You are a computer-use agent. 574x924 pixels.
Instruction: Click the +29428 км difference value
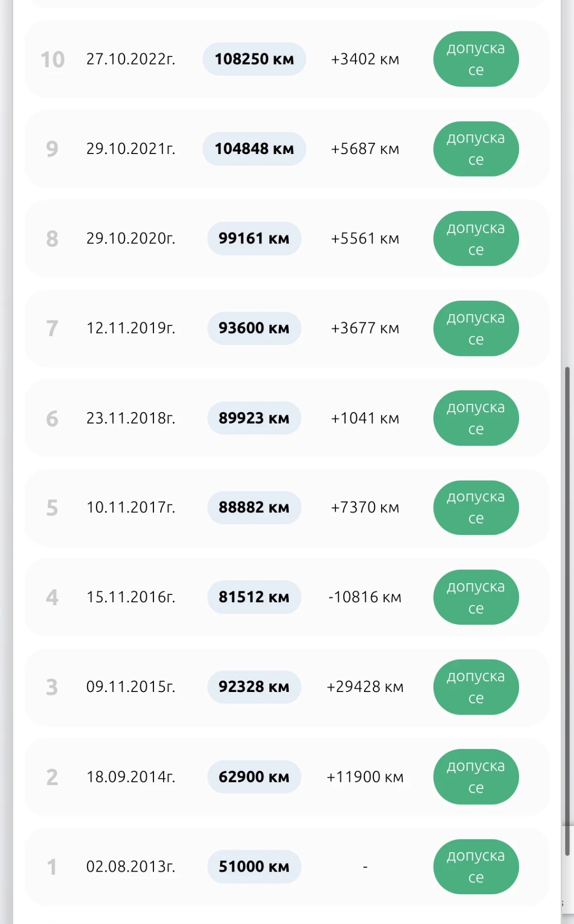coord(365,687)
